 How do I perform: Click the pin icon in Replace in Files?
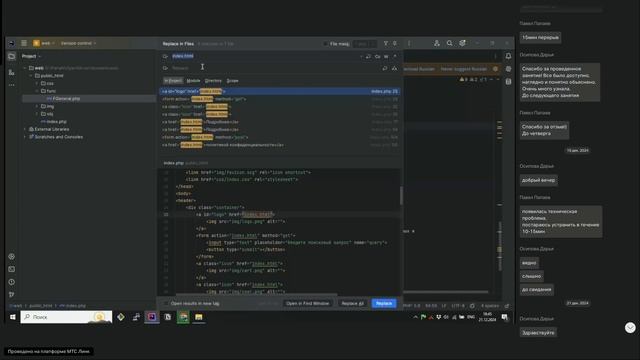[x=395, y=43]
